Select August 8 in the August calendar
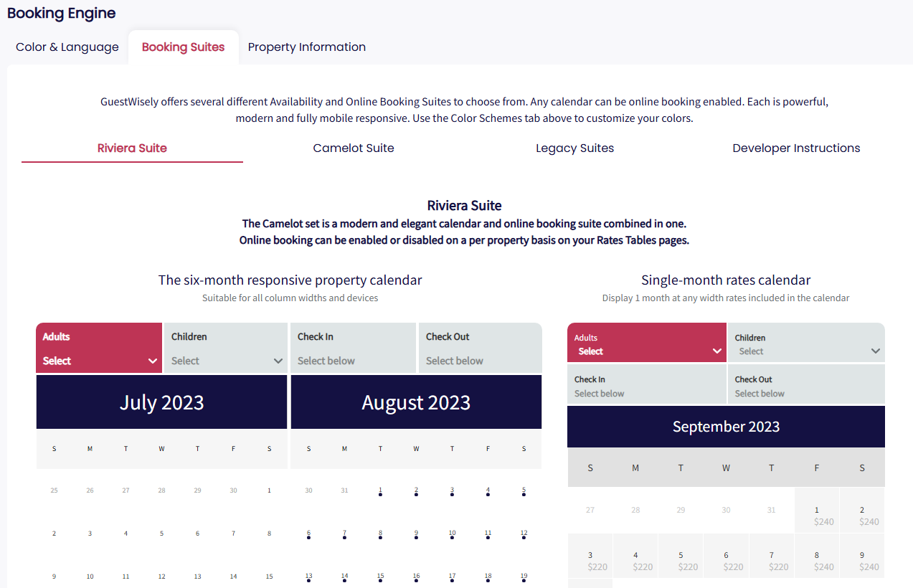This screenshot has width=913, height=588. coord(380,534)
